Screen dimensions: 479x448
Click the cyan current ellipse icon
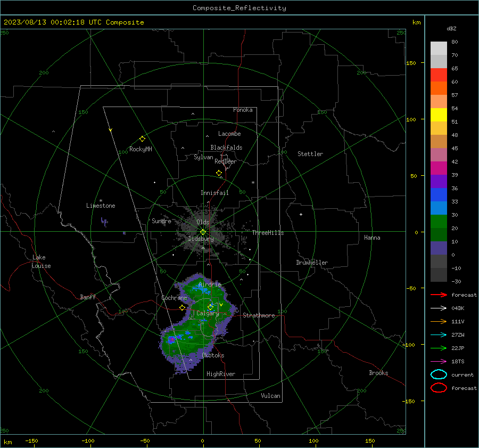coord(439,374)
